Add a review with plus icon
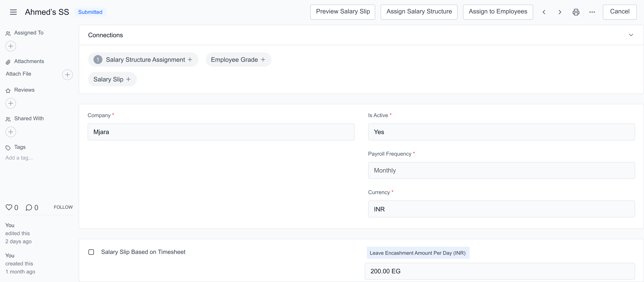 click(x=11, y=103)
